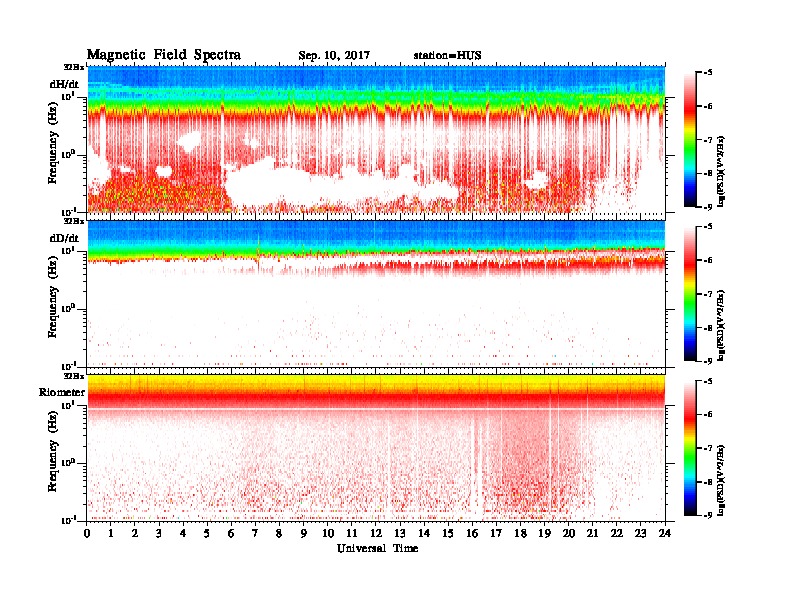The height and width of the screenshot is (612, 792).
Task: Click the "station=HUS" label
Action: tap(447, 56)
